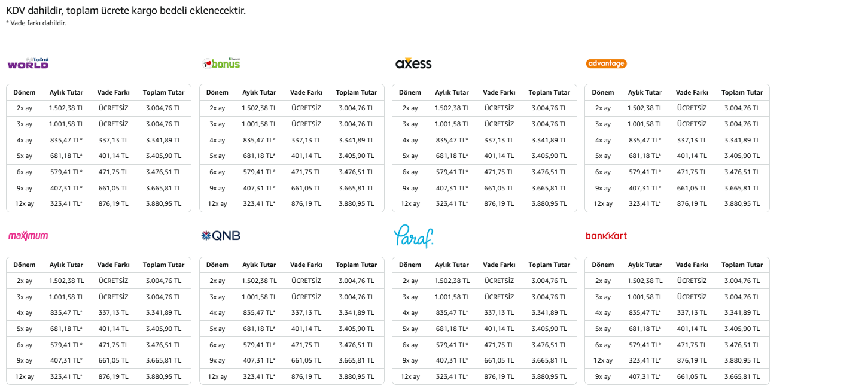
Task: Select '407,31 TL*' in Maximum table
Action: point(66,361)
